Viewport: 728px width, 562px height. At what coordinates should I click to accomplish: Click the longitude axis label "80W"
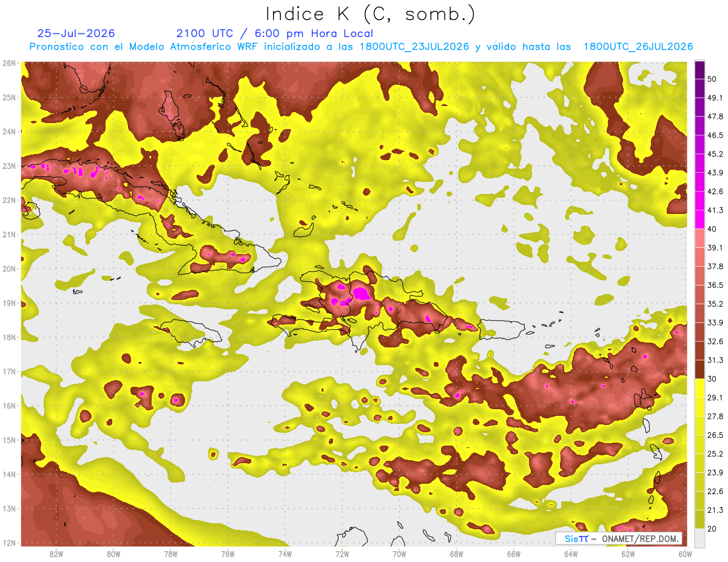[x=113, y=554]
